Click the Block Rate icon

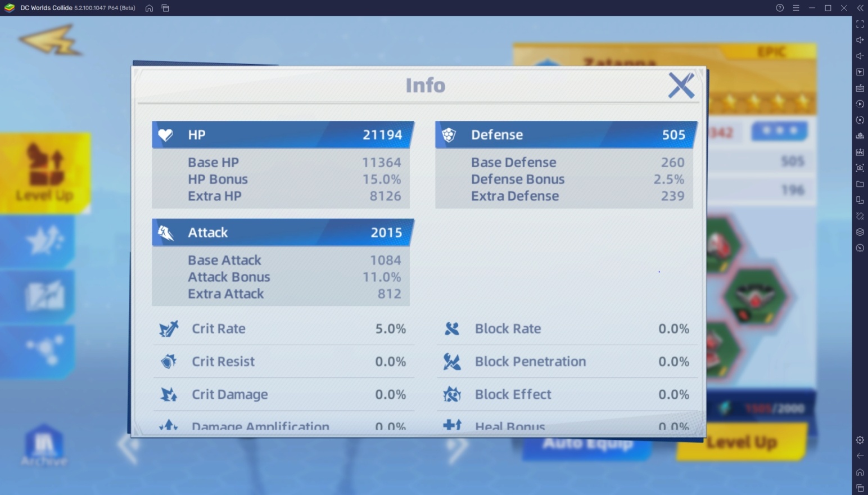pyautogui.click(x=452, y=328)
